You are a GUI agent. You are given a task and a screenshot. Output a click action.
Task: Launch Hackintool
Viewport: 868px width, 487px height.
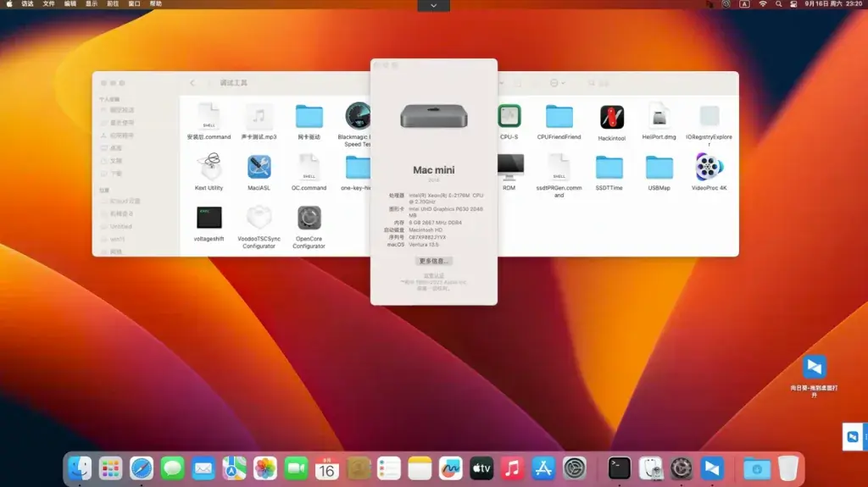pos(612,118)
